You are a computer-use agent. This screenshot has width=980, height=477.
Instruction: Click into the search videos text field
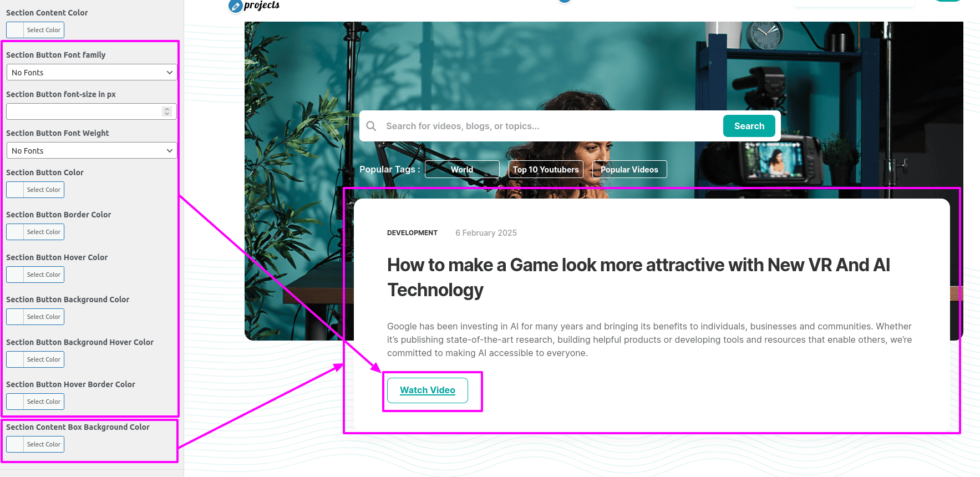[x=549, y=126]
